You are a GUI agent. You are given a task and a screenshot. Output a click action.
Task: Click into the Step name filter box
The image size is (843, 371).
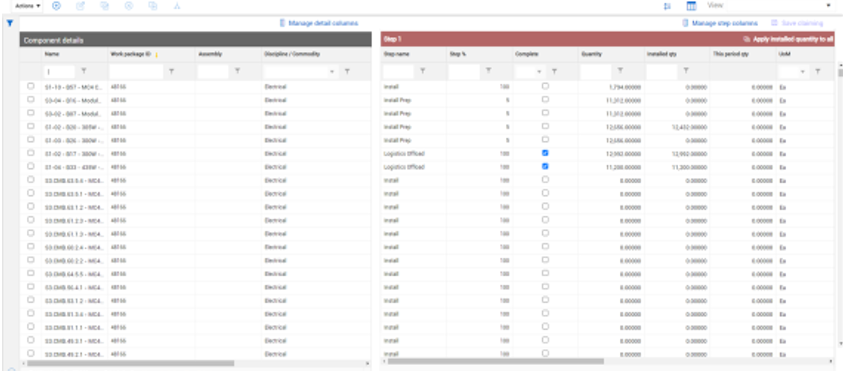point(398,71)
